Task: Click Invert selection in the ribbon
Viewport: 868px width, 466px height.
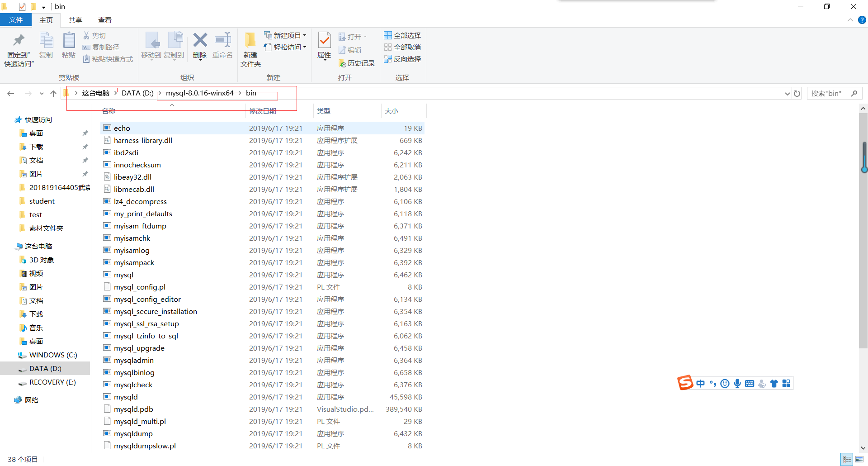Action: [x=402, y=59]
